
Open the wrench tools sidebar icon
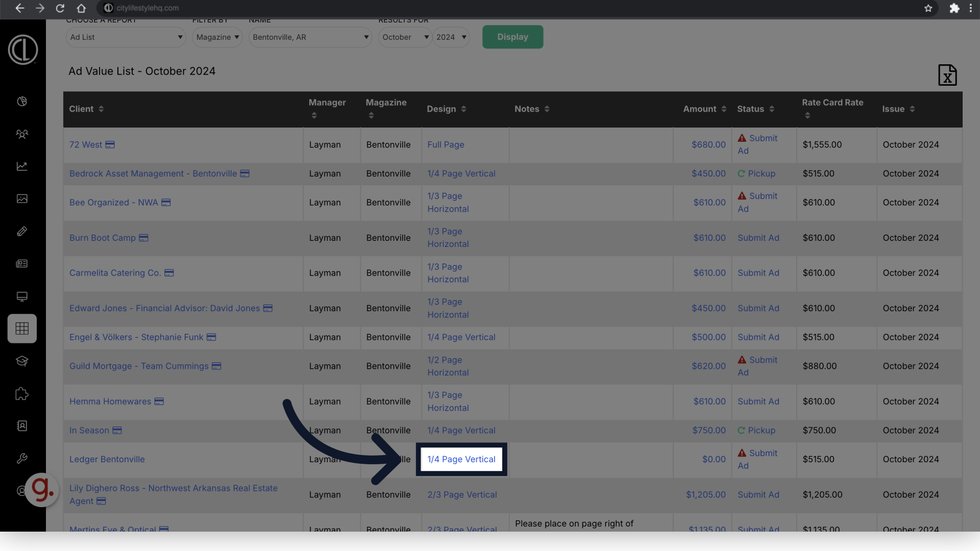coord(22,458)
